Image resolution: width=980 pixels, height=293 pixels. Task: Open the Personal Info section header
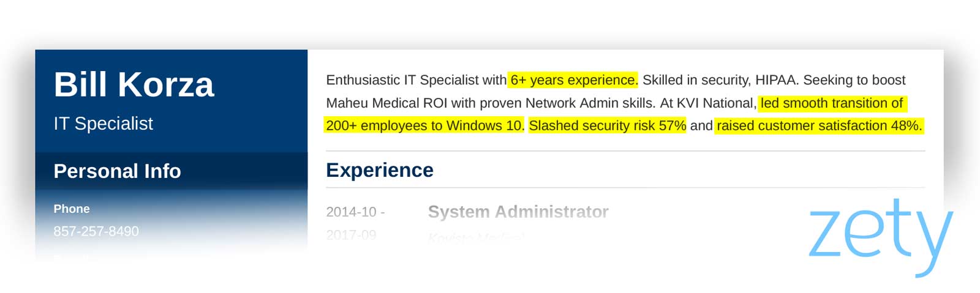tap(117, 171)
